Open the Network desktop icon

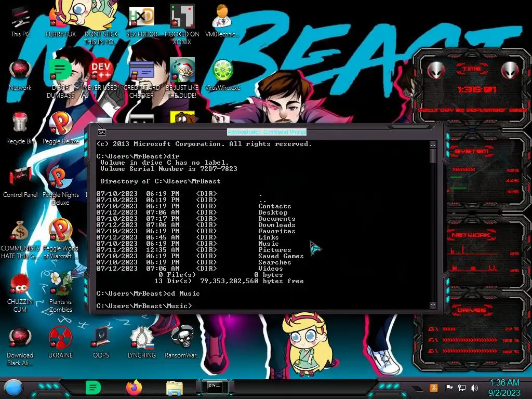click(x=20, y=75)
